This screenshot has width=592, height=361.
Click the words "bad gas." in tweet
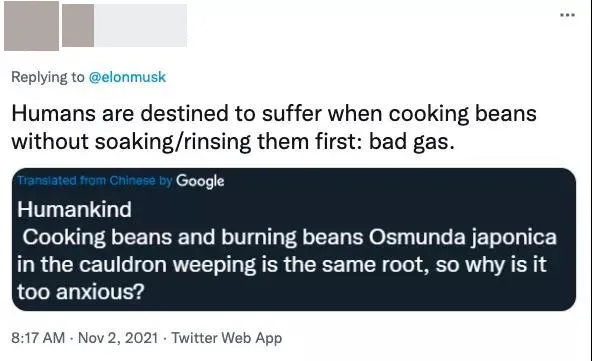pyautogui.click(x=412, y=142)
